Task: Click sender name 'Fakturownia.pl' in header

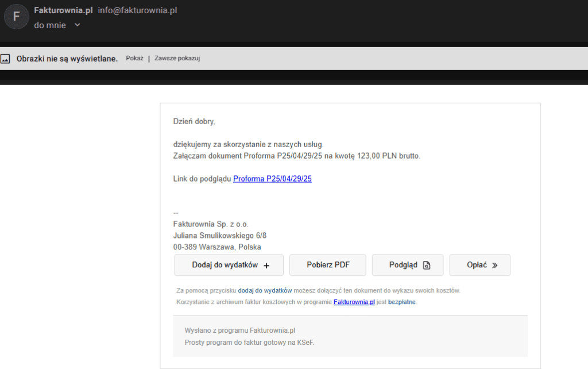Action: point(63,10)
